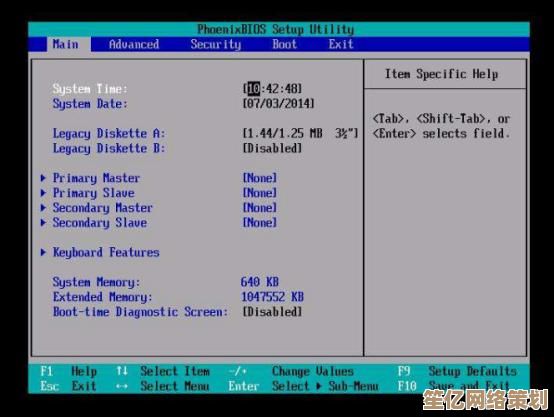The height and width of the screenshot is (418, 554).
Task: Click the 640 KB memory value
Action: (x=260, y=282)
